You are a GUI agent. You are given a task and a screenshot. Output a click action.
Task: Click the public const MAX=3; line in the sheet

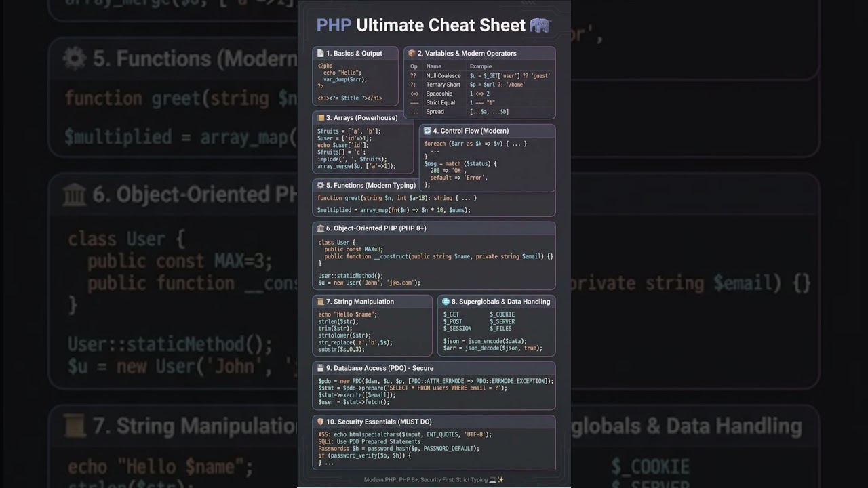(x=353, y=249)
